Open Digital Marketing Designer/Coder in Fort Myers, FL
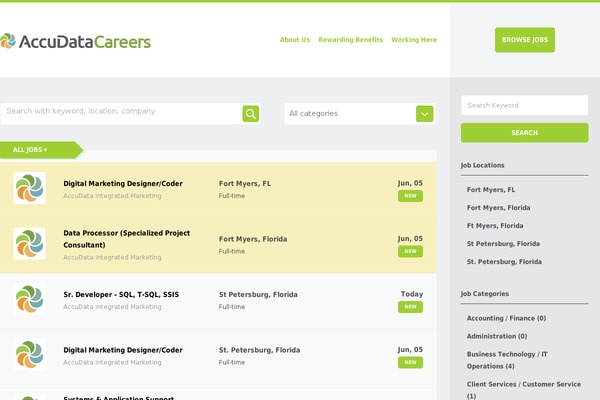Image resolution: width=600 pixels, height=400 pixels. [123, 183]
